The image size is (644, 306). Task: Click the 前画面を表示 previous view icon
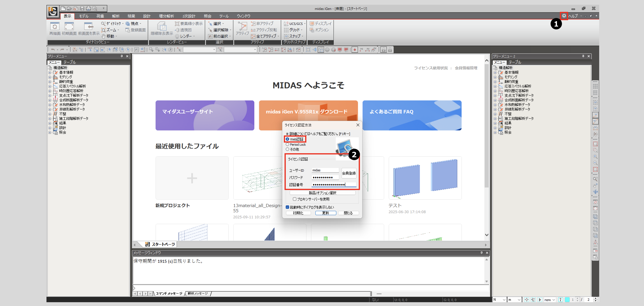(88, 26)
